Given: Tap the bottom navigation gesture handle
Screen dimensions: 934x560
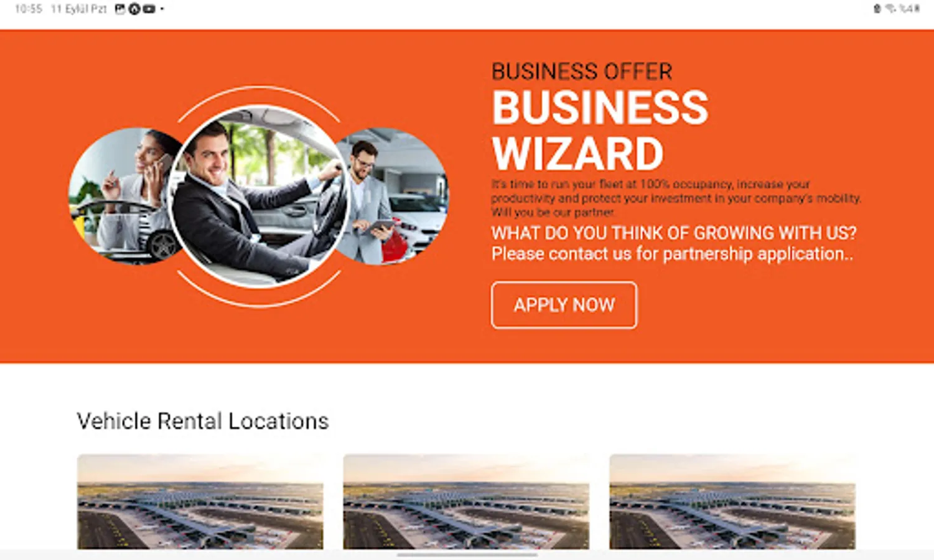Looking at the screenshot, I should [467, 554].
